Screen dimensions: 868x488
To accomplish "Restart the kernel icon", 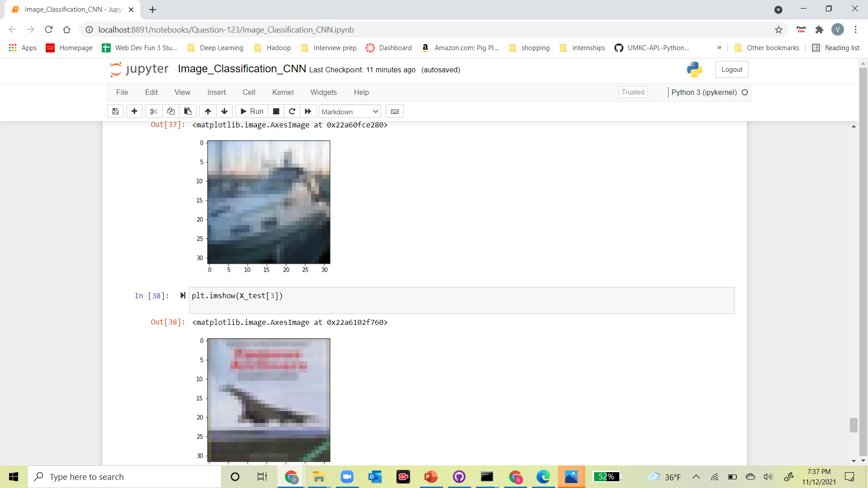I will pos(292,112).
